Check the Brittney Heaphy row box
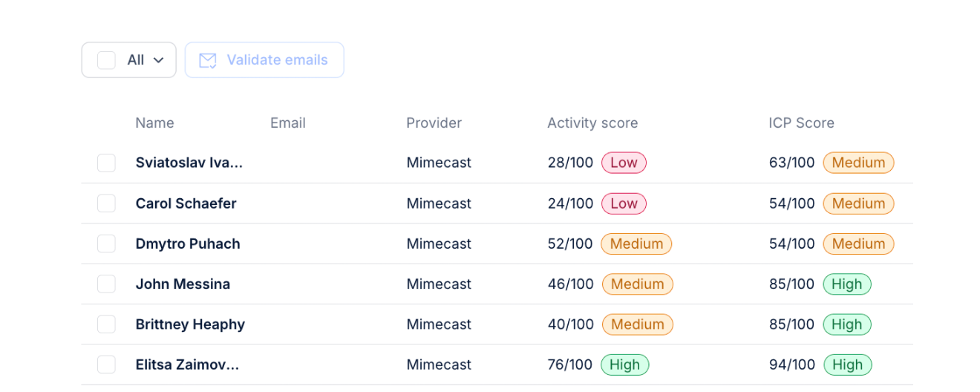Image resolution: width=980 pixels, height=392 pixels. (106, 324)
